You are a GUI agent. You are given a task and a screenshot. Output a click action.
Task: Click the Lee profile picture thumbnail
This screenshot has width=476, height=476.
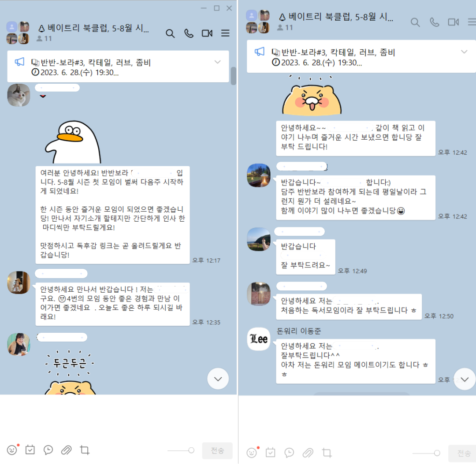click(x=259, y=339)
